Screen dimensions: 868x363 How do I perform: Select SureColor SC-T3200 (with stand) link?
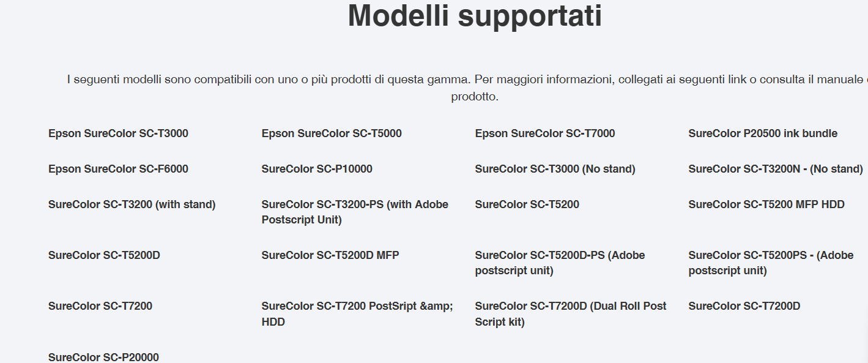(132, 204)
